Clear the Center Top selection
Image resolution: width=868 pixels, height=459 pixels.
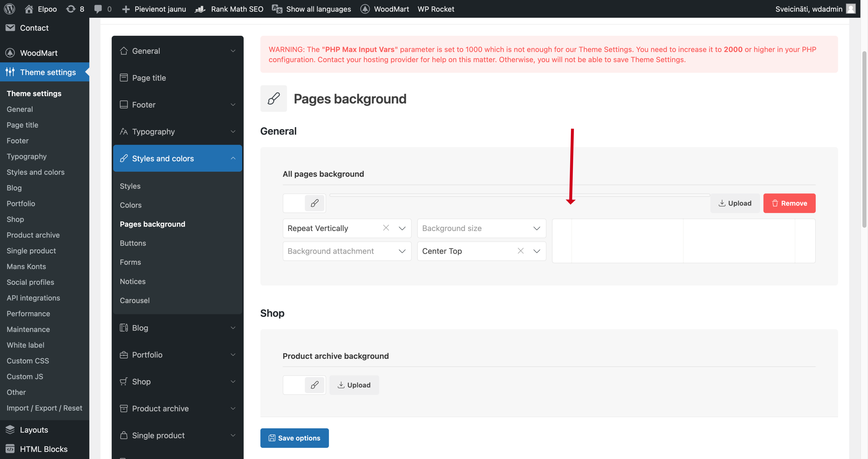[x=521, y=251]
